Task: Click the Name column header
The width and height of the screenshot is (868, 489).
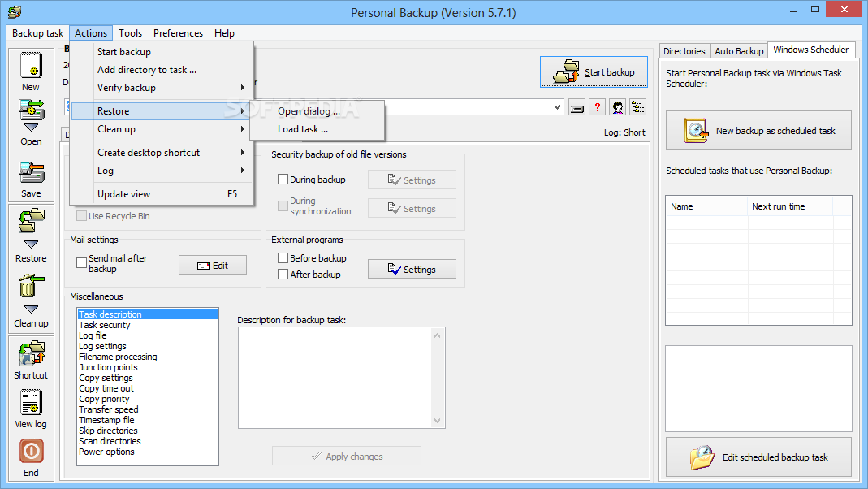Action: [706, 206]
